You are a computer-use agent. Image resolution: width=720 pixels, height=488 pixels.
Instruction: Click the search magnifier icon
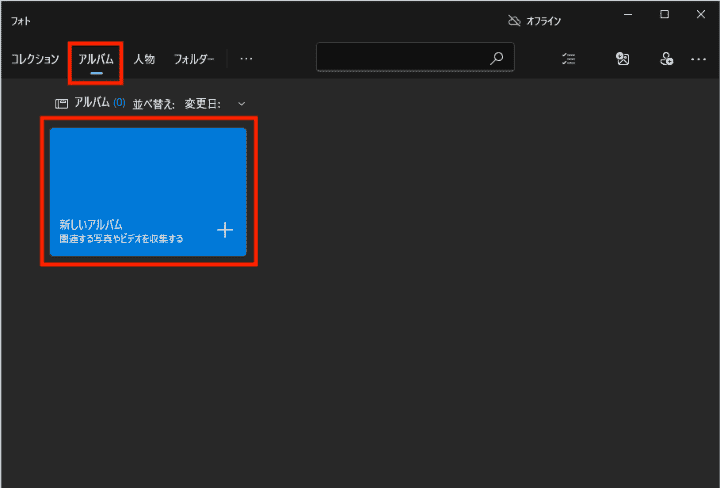coord(496,58)
